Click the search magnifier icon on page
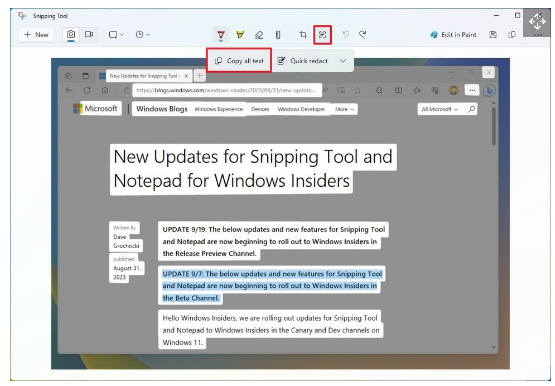Screen dimensions: 555x386 (x=471, y=109)
